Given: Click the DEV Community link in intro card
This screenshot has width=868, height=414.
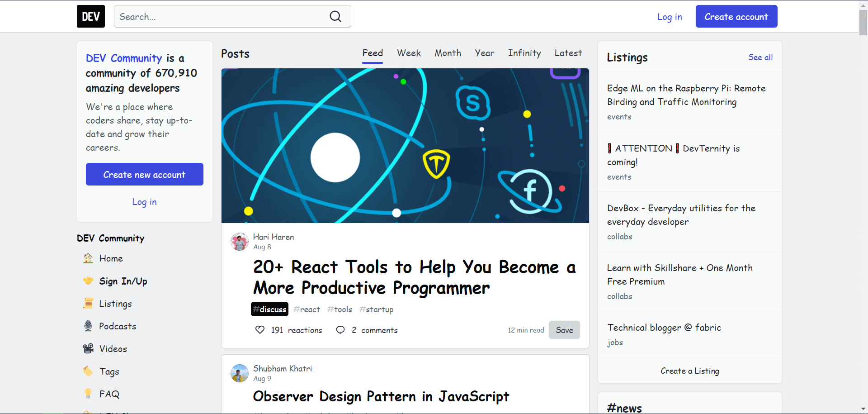Looking at the screenshot, I should click(124, 58).
